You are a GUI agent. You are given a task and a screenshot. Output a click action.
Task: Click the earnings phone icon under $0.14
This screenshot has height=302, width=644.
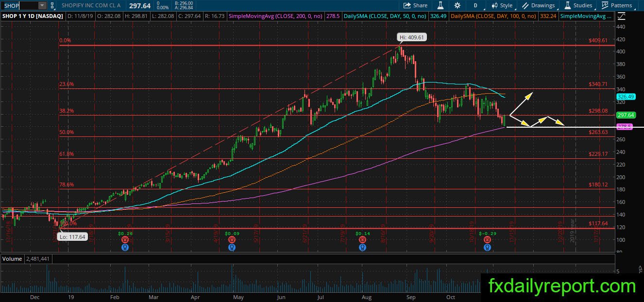click(x=362, y=240)
